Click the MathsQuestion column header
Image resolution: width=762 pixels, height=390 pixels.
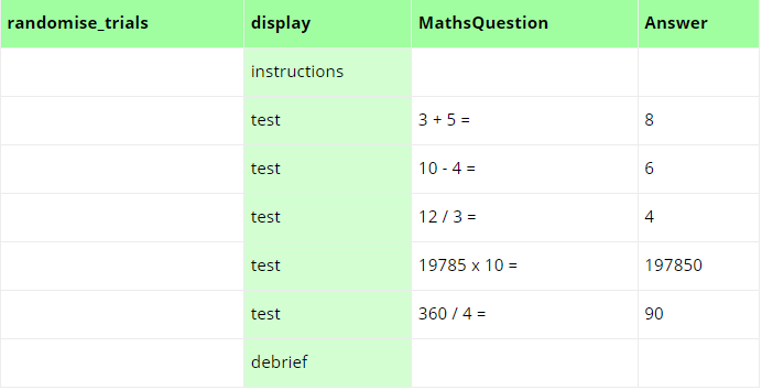click(x=524, y=23)
